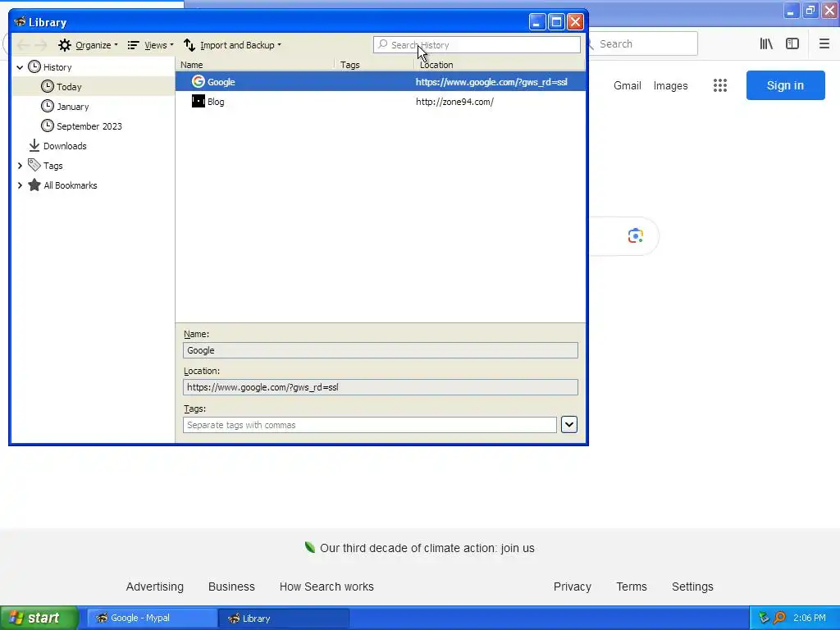Expand All Bookmarks tree node
The width and height of the screenshot is (840, 630).
pos(20,185)
